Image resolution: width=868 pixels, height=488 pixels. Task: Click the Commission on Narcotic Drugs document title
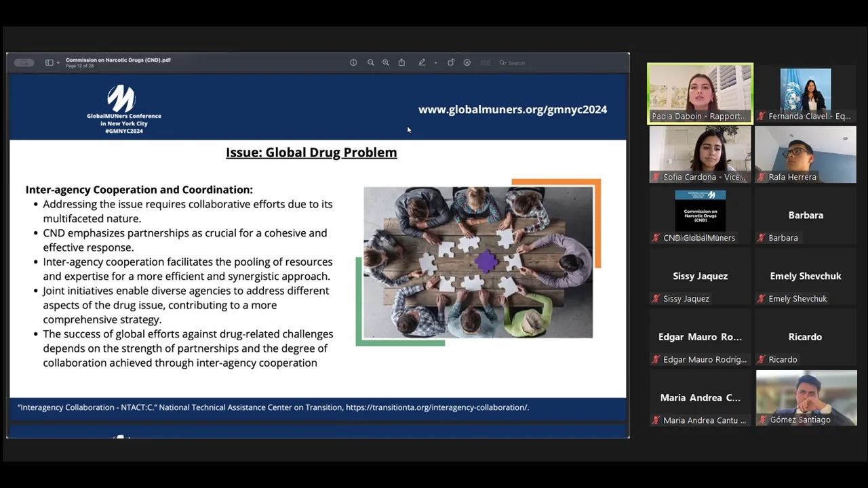coord(118,60)
